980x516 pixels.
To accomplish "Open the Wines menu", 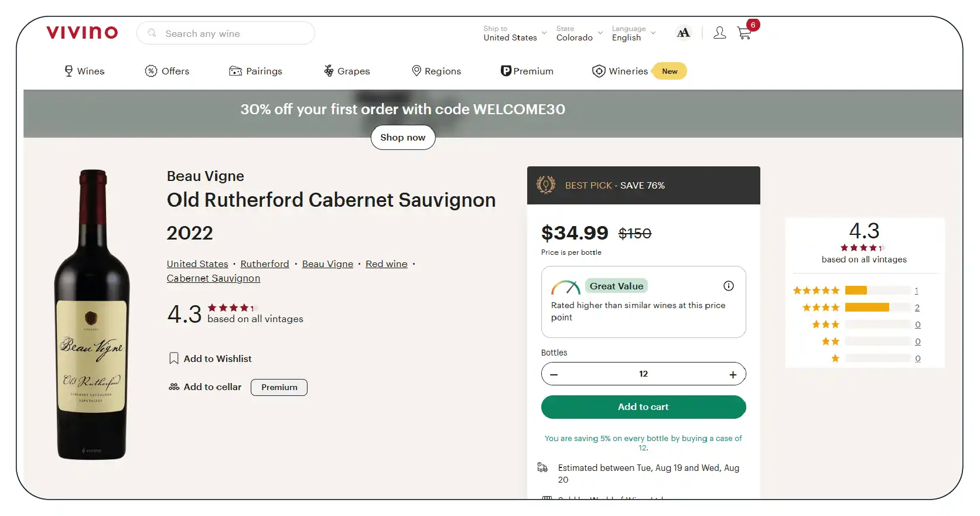I will [x=84, y=71].
